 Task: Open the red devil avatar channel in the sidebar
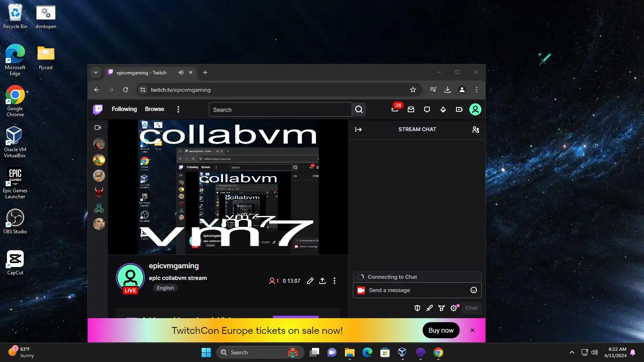click(99, 192)
